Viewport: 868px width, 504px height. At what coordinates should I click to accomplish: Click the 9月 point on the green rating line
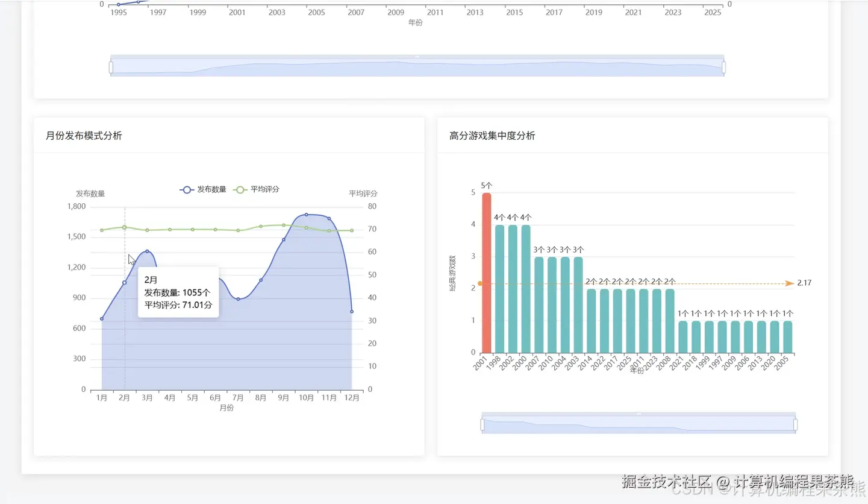coord(284,225)
